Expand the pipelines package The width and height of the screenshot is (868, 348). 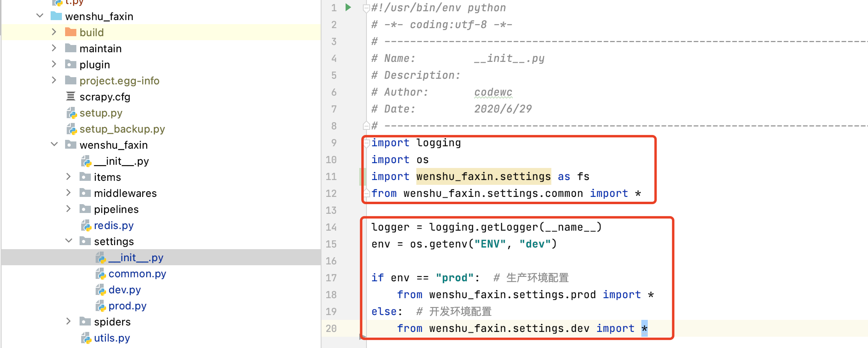(69, 209)
